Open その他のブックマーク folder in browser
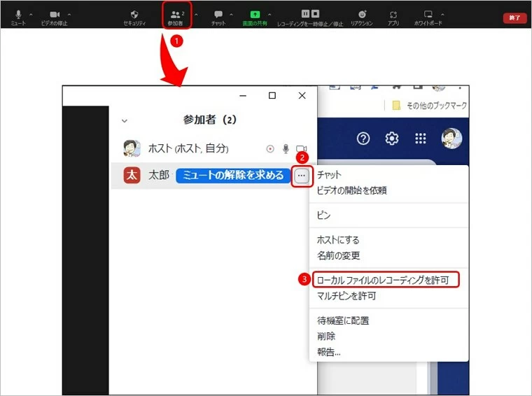Viewport: 532px width, 396px height. point(430,106)
